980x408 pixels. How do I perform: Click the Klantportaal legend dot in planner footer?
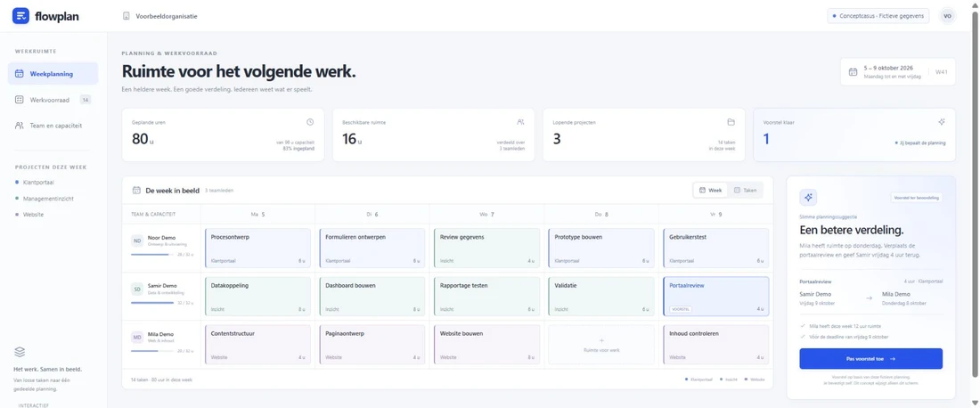[x=686, y=379]
